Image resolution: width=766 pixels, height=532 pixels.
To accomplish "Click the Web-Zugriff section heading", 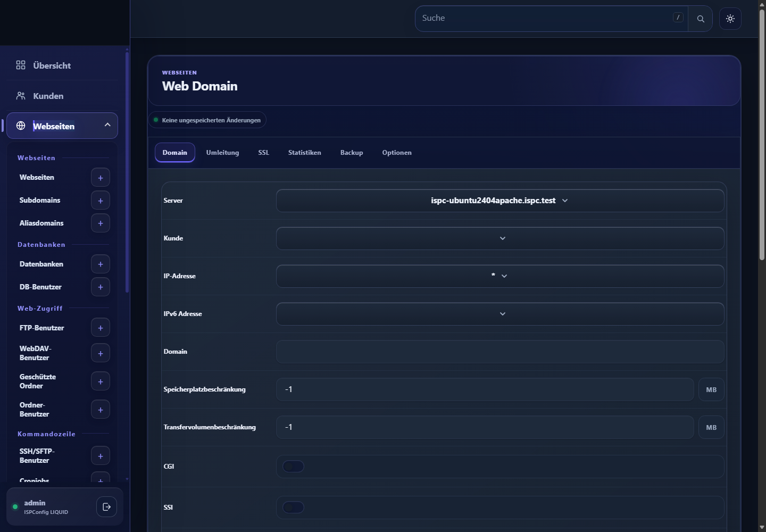I will coord(40,309).
